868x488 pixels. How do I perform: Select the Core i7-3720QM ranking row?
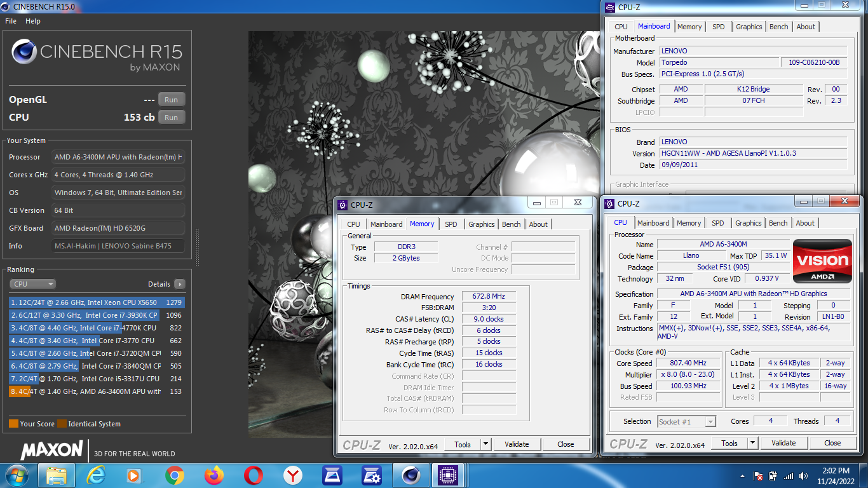96,353
